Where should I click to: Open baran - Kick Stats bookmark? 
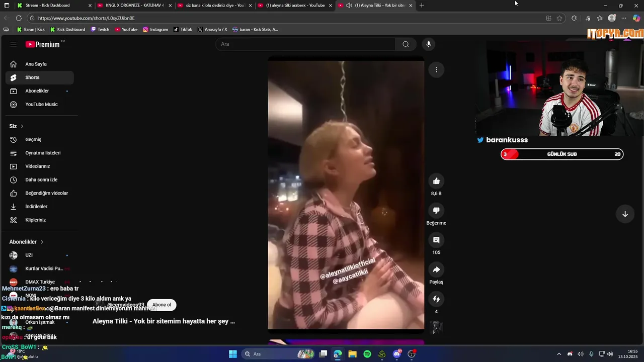pos(255,30)
